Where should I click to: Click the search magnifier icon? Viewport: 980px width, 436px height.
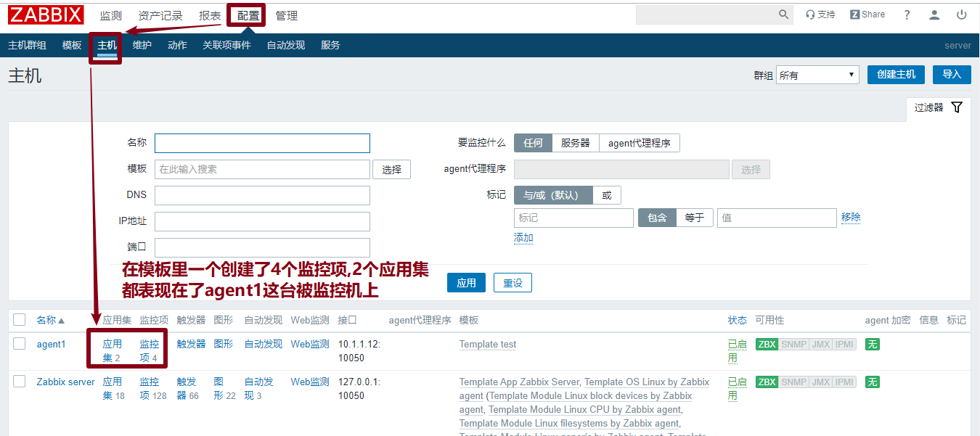(784, 15)
